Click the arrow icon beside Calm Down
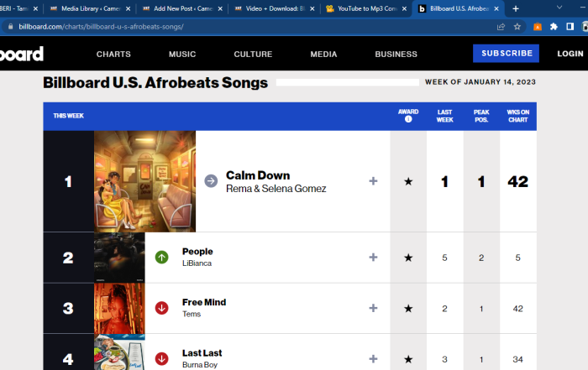 click(x=211, y=181)
